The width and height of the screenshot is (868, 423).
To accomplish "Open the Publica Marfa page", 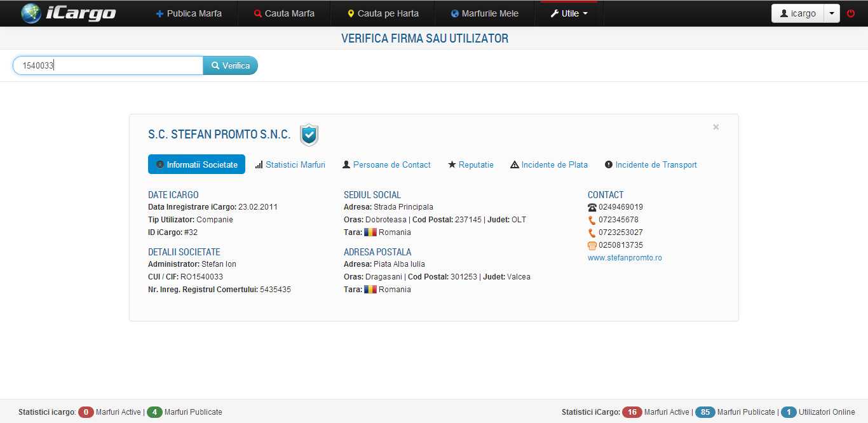I will tap(189, 13).
